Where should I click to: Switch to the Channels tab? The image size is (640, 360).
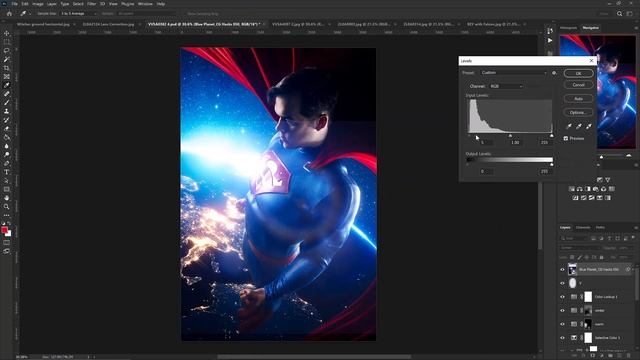coord(583,227)
